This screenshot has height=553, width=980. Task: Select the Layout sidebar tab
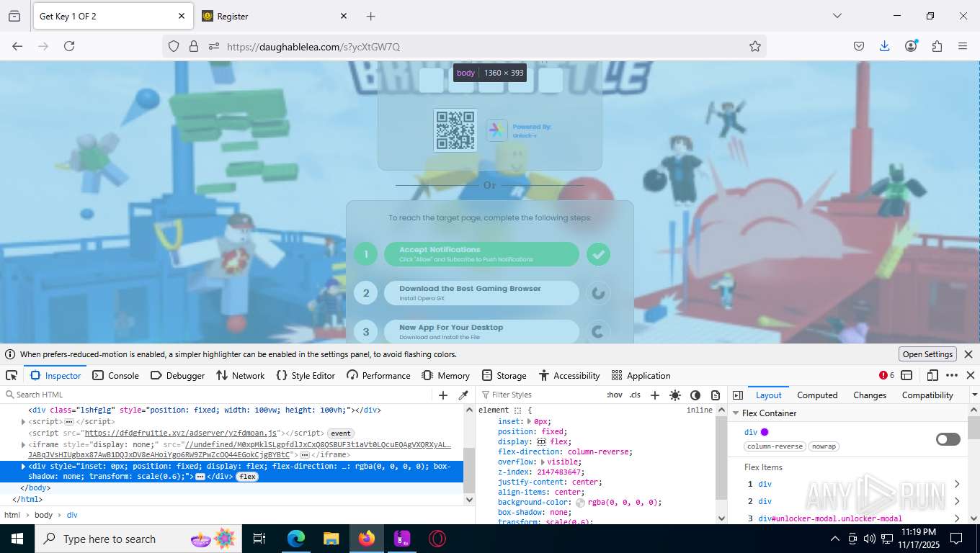pos(768,395)
